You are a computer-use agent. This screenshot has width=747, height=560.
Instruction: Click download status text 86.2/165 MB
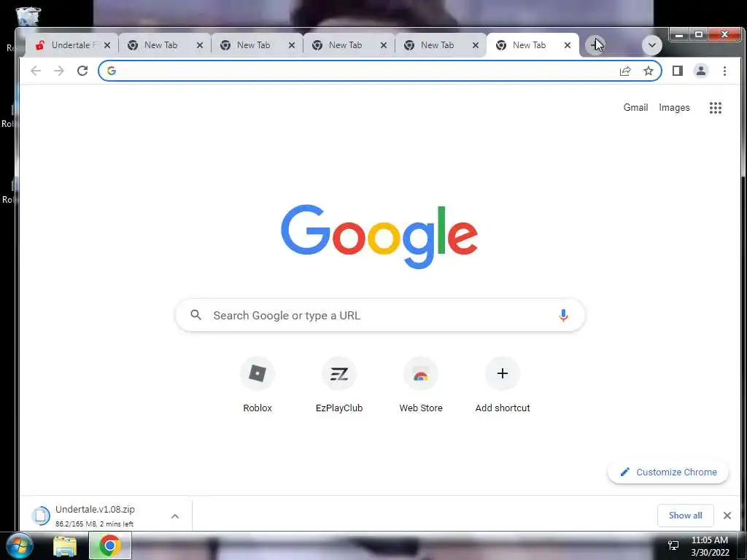[x=94, y=524]
